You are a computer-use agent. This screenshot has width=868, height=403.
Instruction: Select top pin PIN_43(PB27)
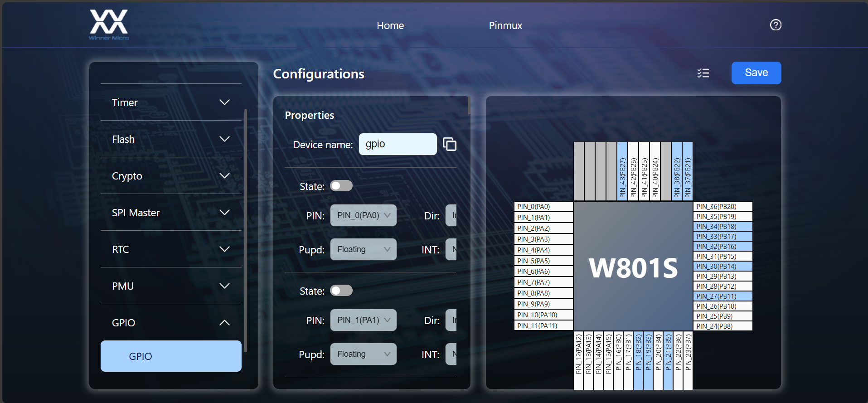tap(622, 171)
